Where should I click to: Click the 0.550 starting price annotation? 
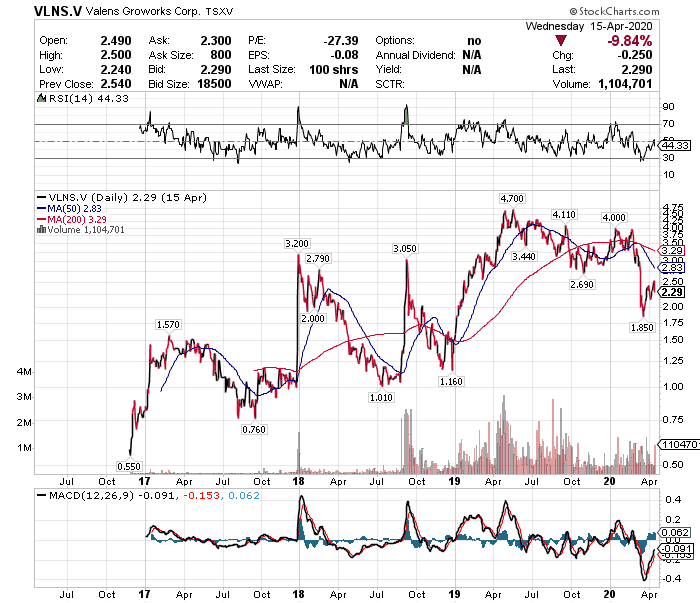(129, 466)
